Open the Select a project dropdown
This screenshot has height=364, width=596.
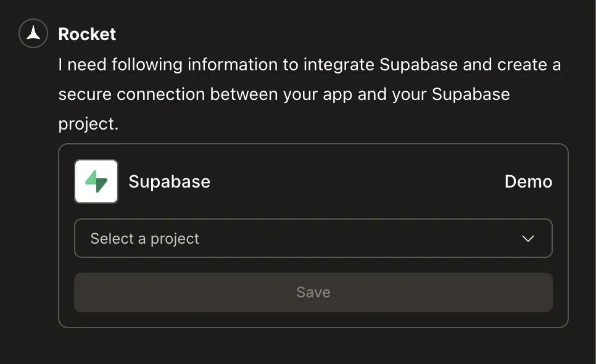coord(313,238)
